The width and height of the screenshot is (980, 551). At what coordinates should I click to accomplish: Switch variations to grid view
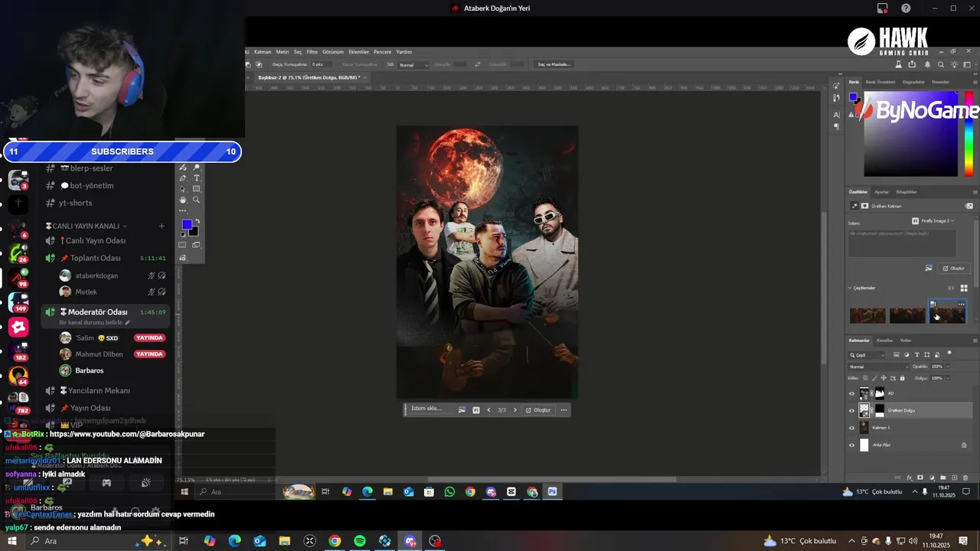[x=964, y=289]
